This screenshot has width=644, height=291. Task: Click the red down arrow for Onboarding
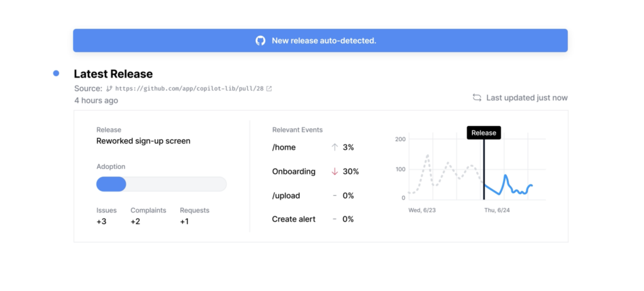coord(335,171)
